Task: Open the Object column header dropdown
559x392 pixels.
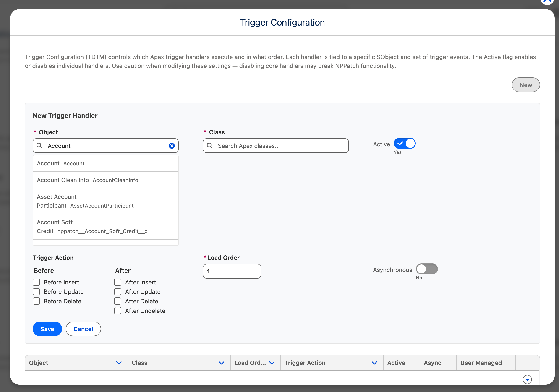Action: (119, 363)
